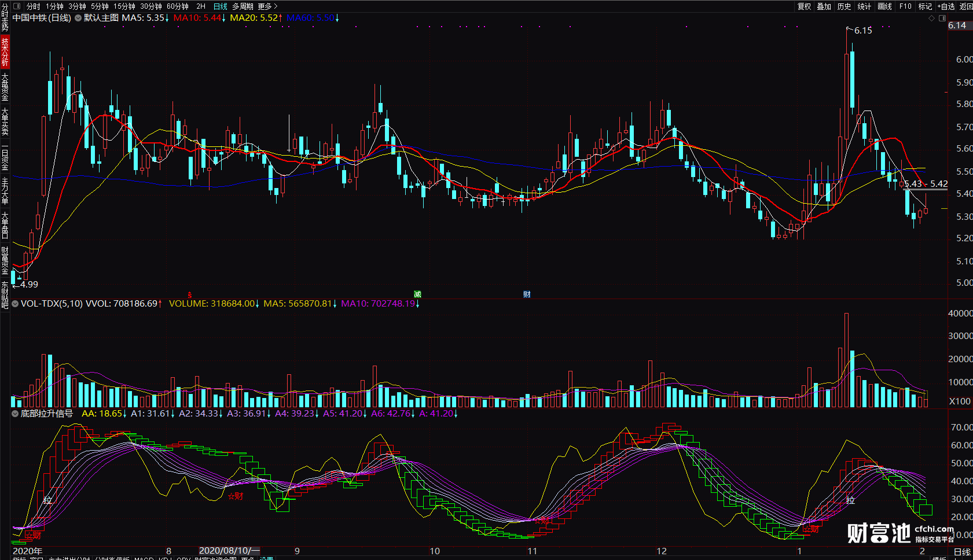Select the 日线 daily timeframe

pos(221,6)
